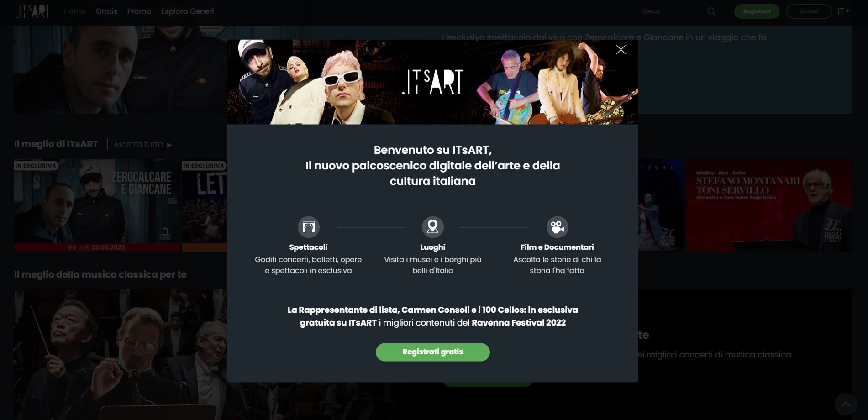Click the ITsART logo in header

pyautogui.click(x=33, y=11)
